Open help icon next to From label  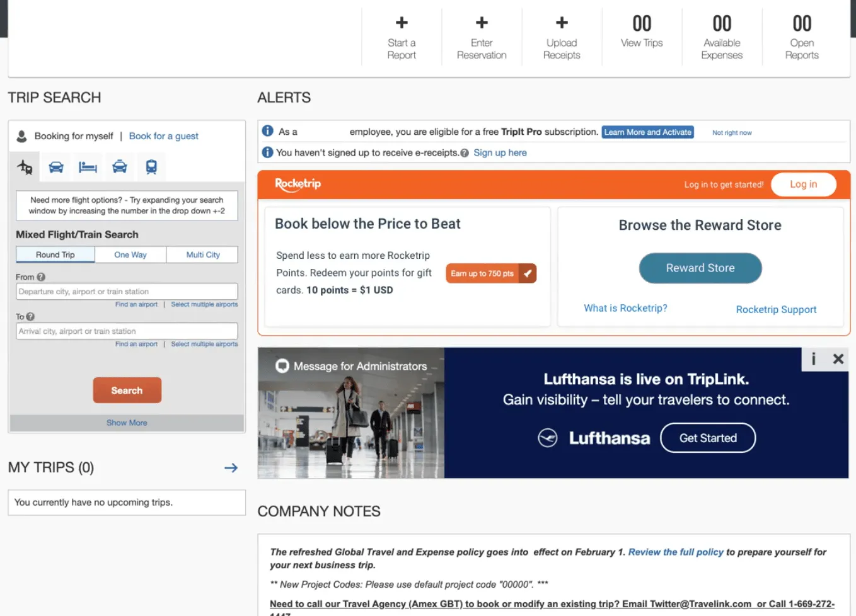41,277
